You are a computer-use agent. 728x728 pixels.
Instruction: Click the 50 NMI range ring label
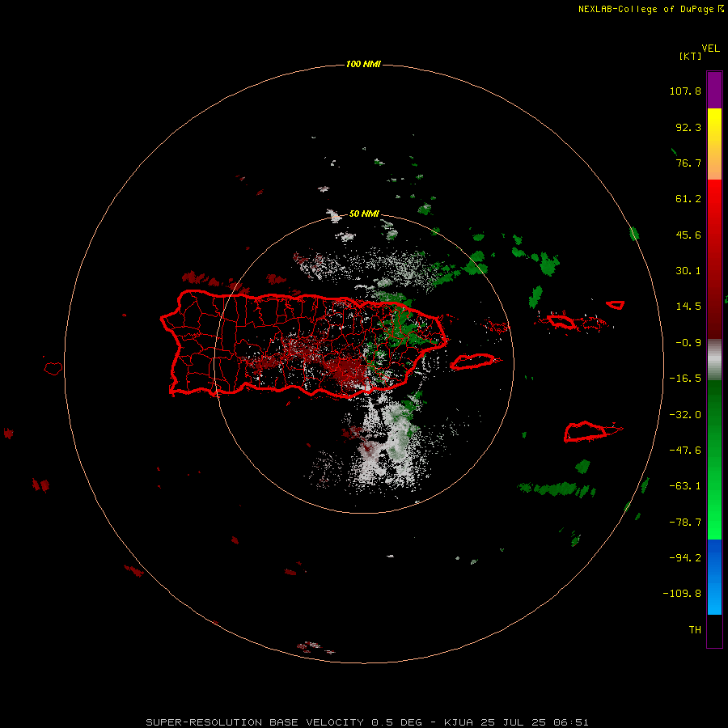tap(364, 214)
